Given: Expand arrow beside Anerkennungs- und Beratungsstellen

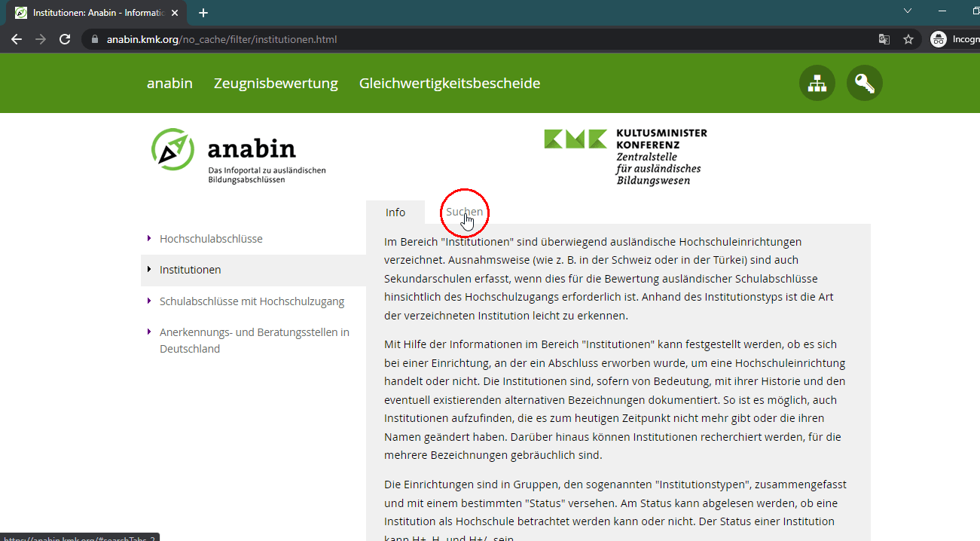Looking at the screenshot, I should tap(149, 331).
